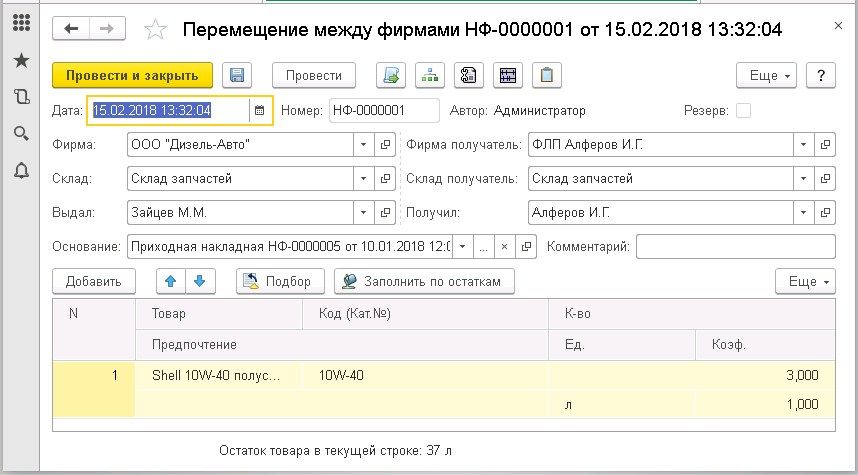This screenshot has width=858, height=475.
Task: Click the Код (Кат.№) column header
Action: point(425,314)
